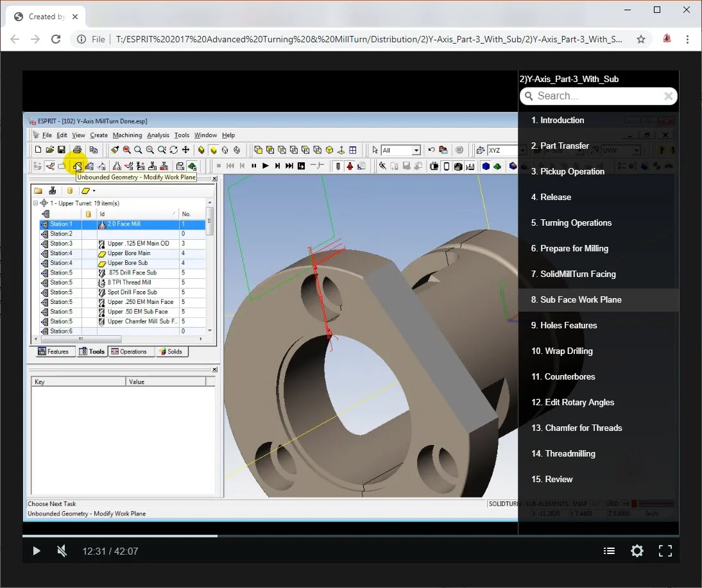
Task: Click the tool list vertical scrollbar
Action: [210, 266]
